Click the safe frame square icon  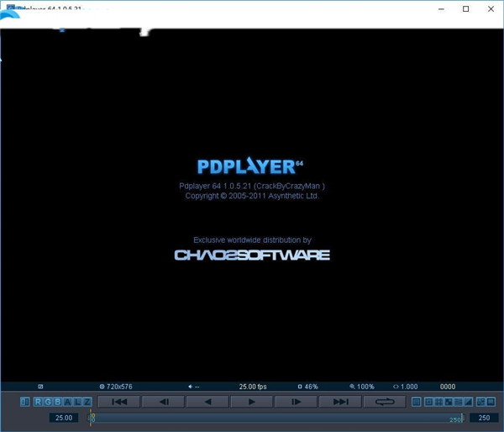coord(428,402)
